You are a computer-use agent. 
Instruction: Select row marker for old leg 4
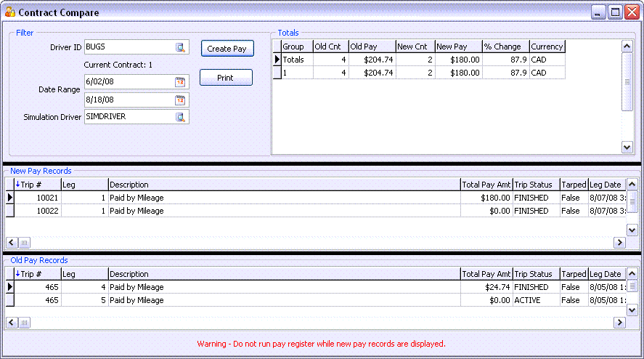[10, 287]
